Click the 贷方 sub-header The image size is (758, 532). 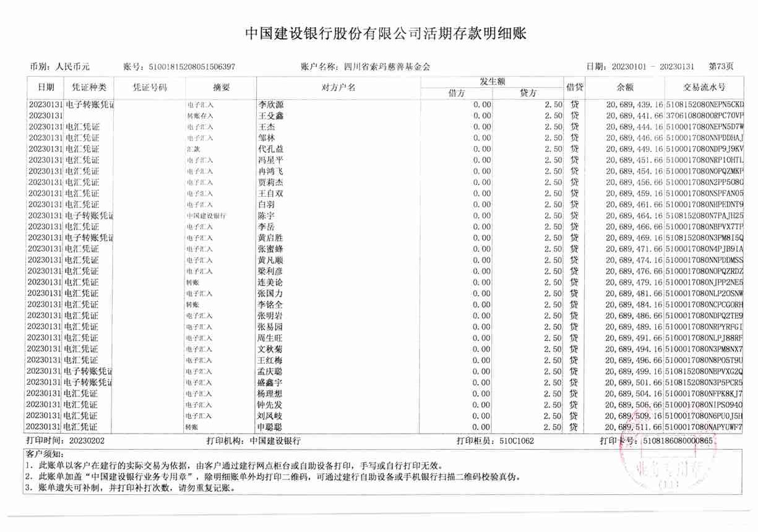pyautogui.click(x=528, y=93)
